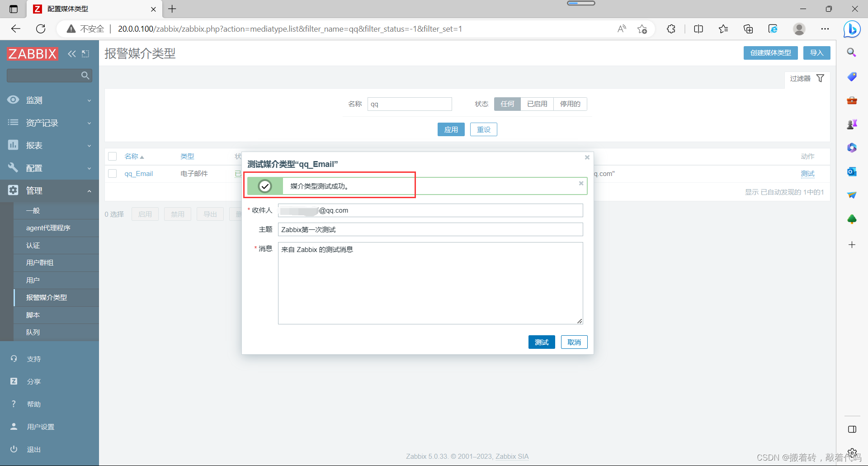This screenshot has height=466, width=868.
Task: Click filter 名称 input field
Action: (410, 104)
